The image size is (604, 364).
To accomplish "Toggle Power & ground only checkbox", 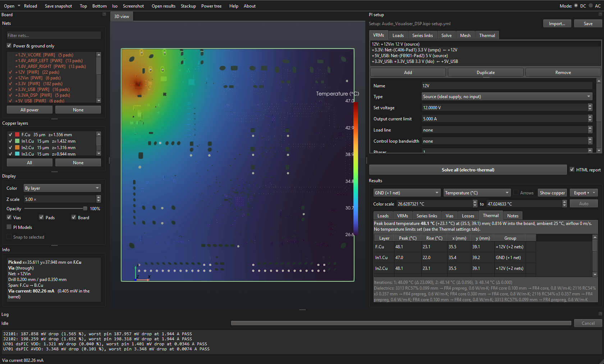I will (9, 46).
